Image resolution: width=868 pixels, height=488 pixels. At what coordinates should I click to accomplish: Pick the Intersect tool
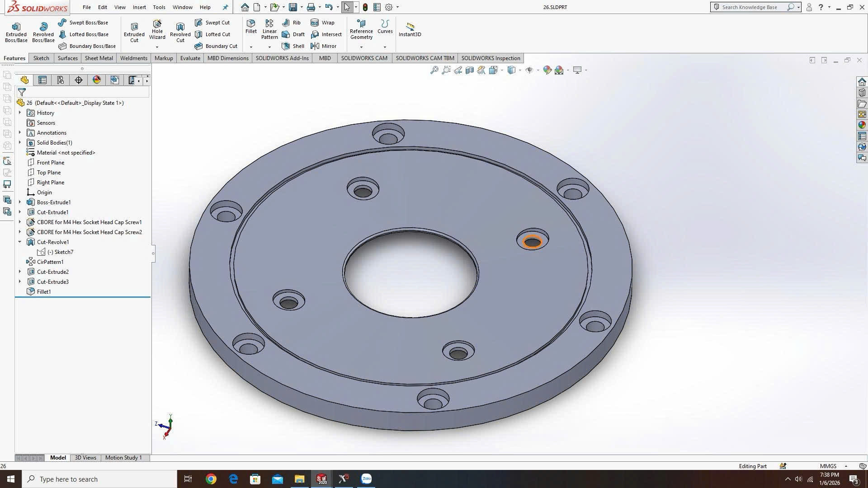[x=326, y=34]
